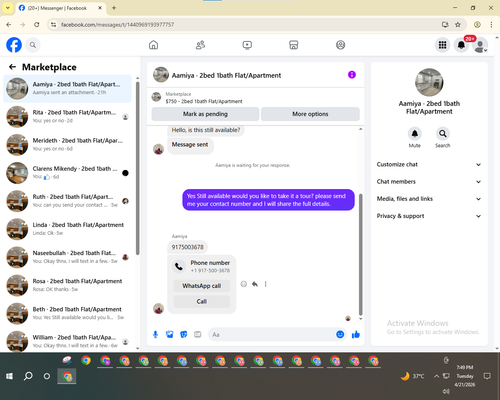This screenshot has width=500, height=400.
Task: Open listing $750 - 2bed 1bath Flat/Apartment
Action: pyautogui.click(x=204, y=101)
